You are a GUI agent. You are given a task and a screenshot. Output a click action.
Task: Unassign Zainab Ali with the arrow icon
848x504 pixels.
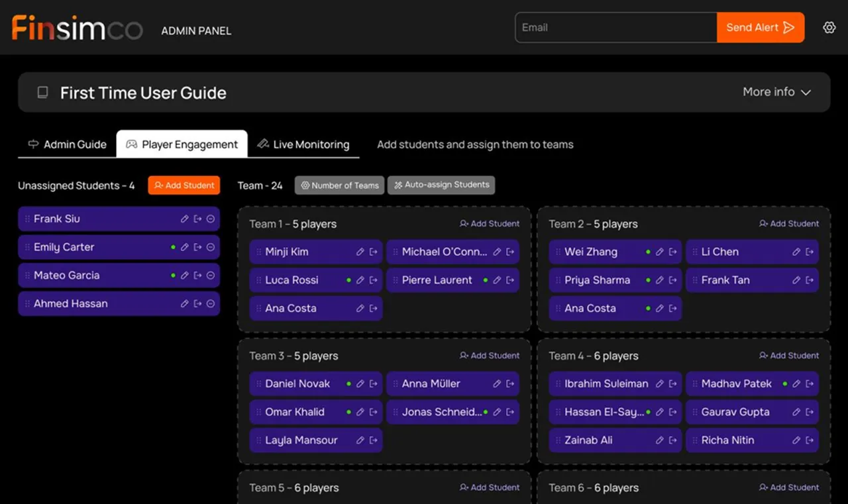(673, 440)
